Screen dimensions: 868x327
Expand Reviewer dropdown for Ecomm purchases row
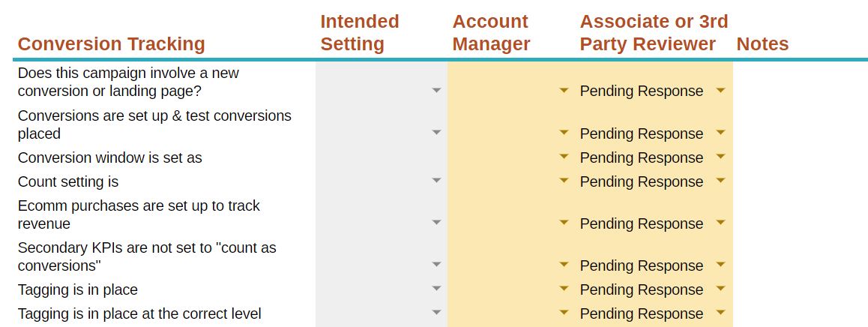point(720,223)
